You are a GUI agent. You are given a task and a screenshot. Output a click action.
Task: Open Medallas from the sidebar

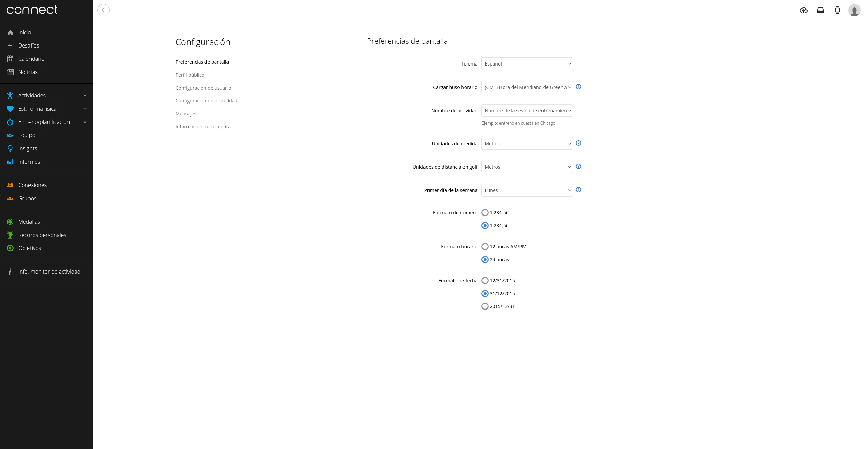click(x=29, y=222)
